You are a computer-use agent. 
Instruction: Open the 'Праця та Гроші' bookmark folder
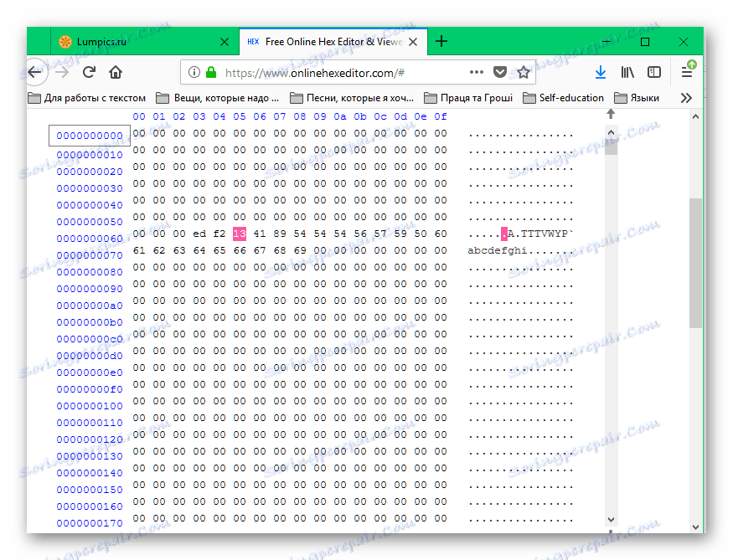[x=468, y=98]
